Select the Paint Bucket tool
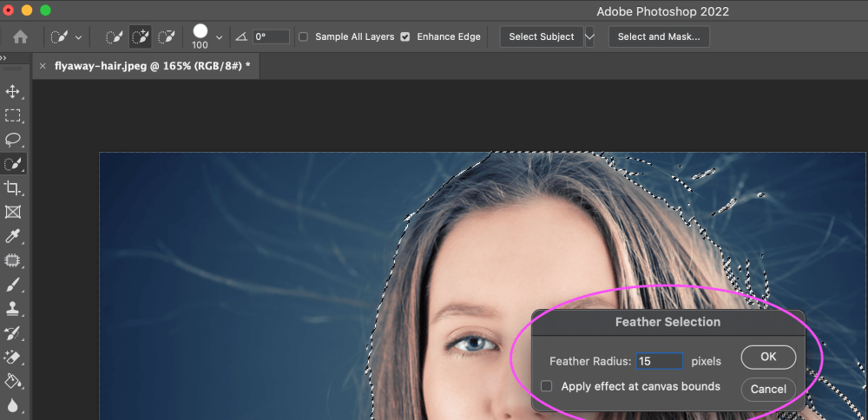Screen dimensions: 868x420 pyautogui.click(x=13, y=380)
